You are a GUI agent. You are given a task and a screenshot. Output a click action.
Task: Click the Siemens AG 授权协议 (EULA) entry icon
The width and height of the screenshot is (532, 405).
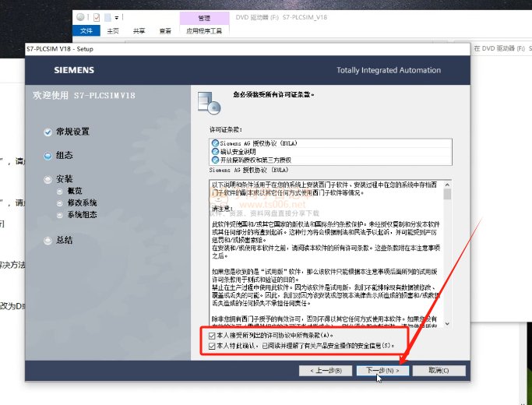(x=215, y=143)
